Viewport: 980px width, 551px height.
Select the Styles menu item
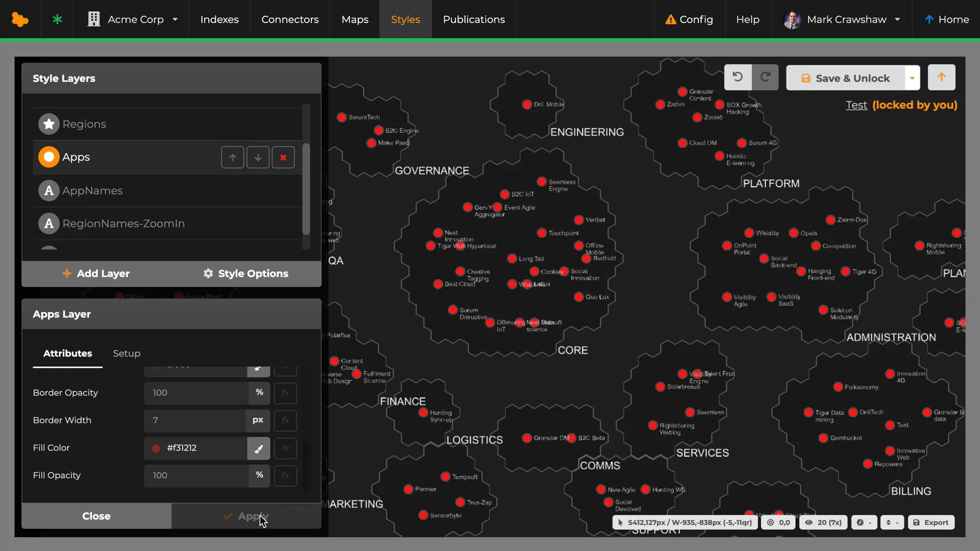click(405, 19)
